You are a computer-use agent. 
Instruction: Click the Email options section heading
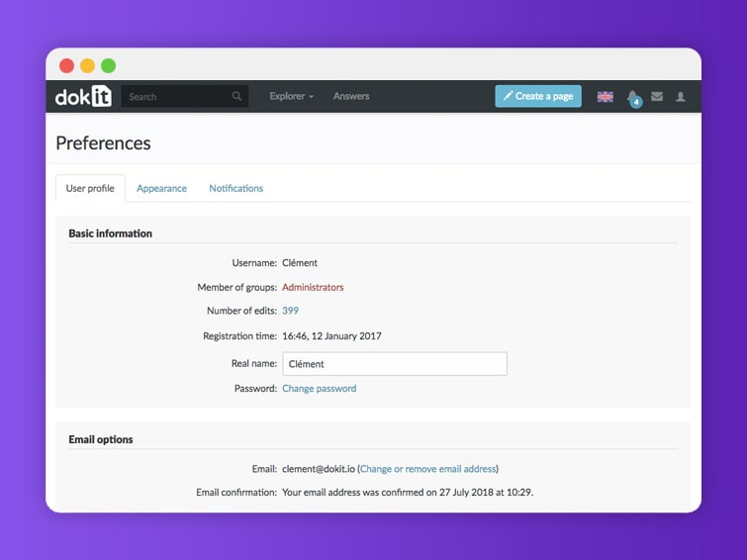point(101,439)
